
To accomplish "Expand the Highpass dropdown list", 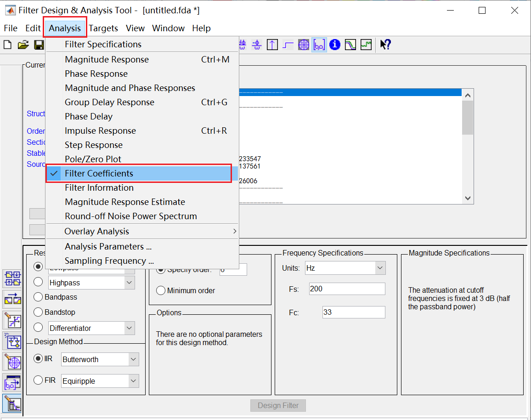I will 130,283.
